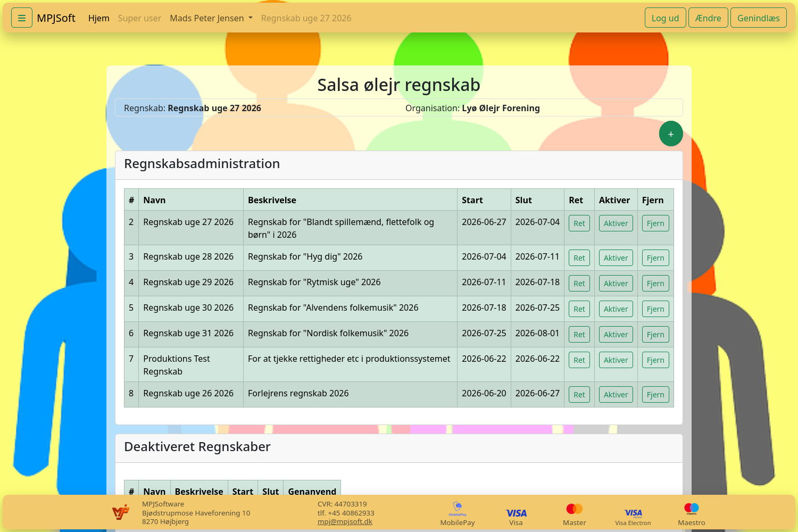Image resolution: width=798 pixels, height=532 pixels.
Task: Click the Mastercard icon
Action: coord(575,509)
